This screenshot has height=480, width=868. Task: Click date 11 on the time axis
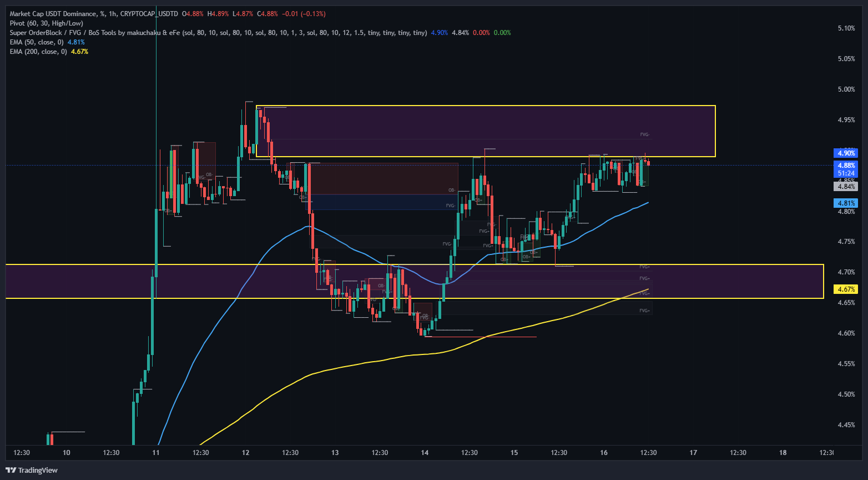[x=156, y=453]
